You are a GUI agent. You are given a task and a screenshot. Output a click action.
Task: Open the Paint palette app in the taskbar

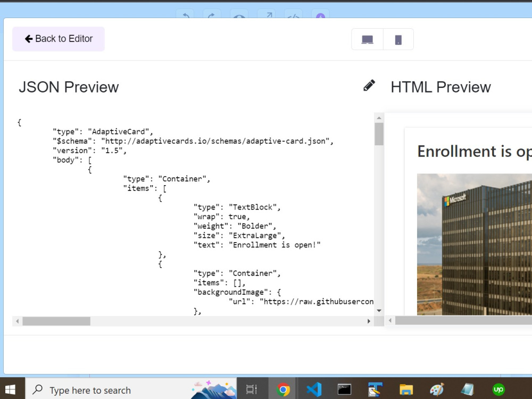[x=437, y=389]
